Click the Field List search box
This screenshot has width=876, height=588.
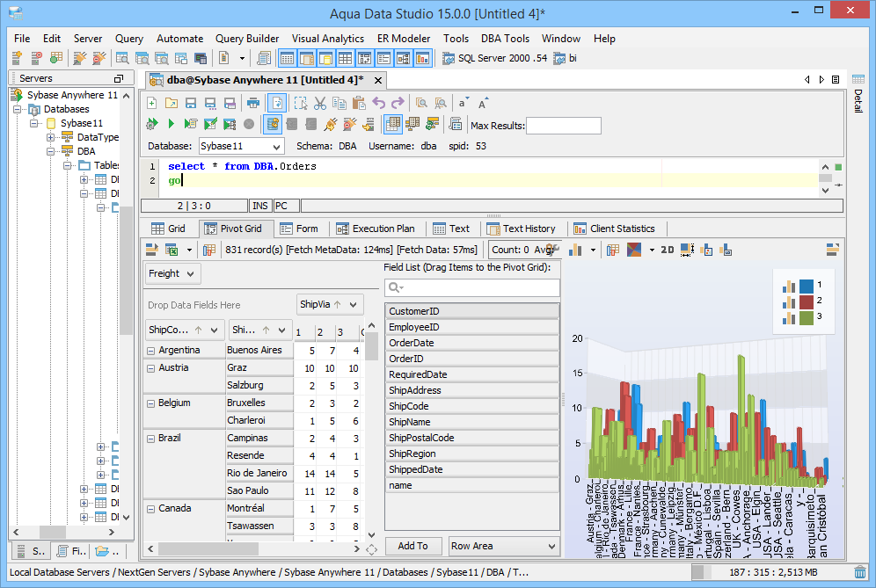[472, 287]
